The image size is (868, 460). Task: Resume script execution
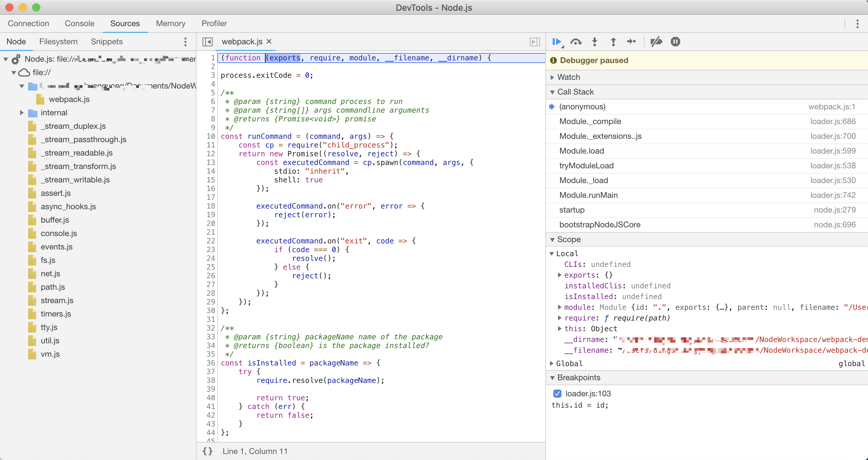pos(556,42)
